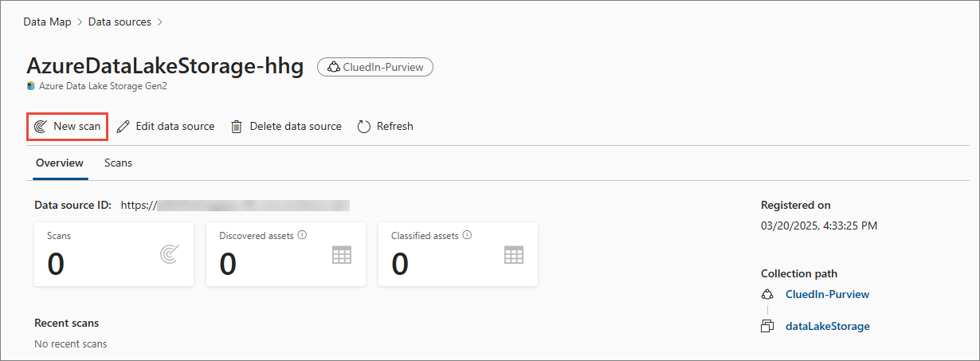The height and width of the screenshot is (361, 980).
Task: Click the info icon next to Classified assets
Action: [x=467, y=235]
